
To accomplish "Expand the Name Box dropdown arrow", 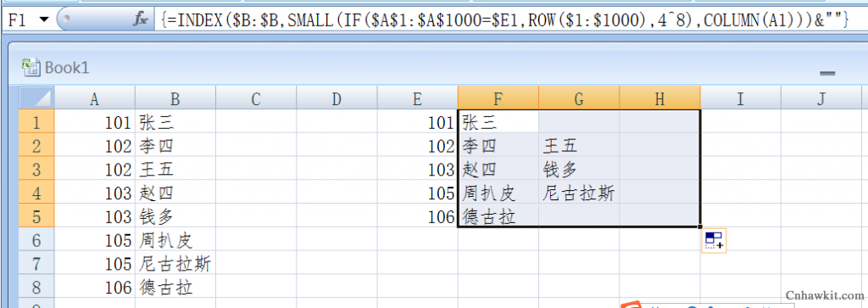I will click(x=44, y=20).
